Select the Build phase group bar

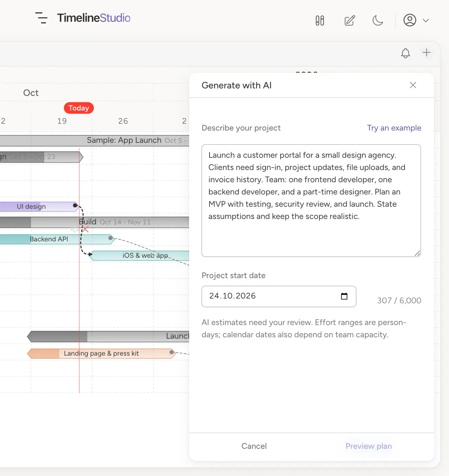[x=95, y=222]
